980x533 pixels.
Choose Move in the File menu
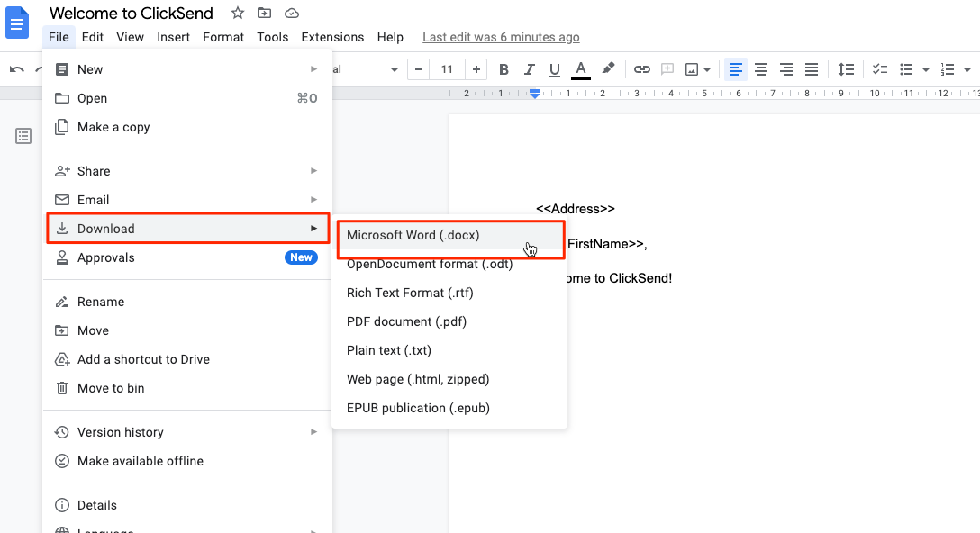(186, 330)
